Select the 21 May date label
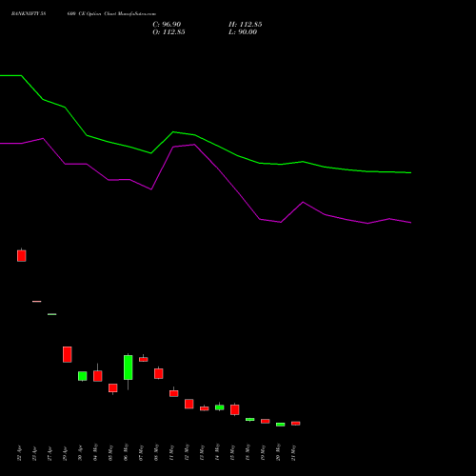The height and width of the screenshot is (476, 476). 294,452
